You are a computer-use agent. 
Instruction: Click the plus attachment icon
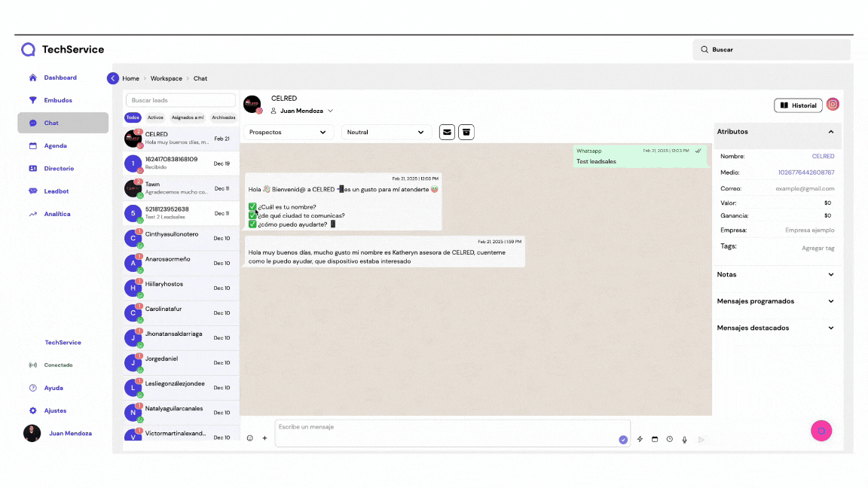(264, 438)
